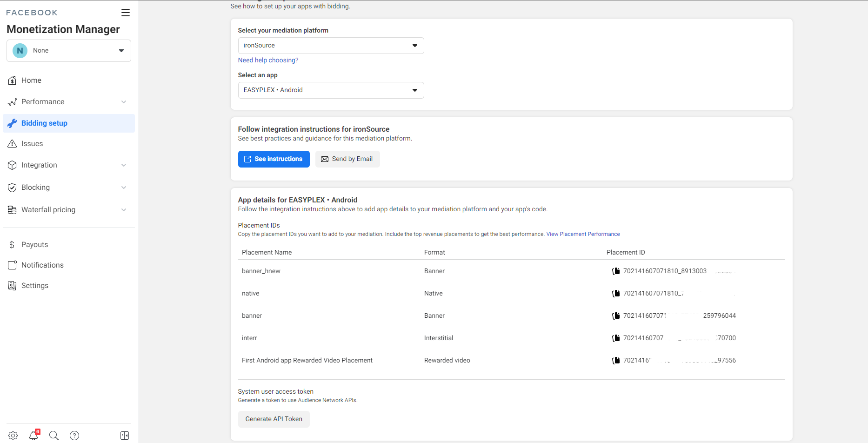
Task: Click the Generate API Token button
Action: point(274,419)
